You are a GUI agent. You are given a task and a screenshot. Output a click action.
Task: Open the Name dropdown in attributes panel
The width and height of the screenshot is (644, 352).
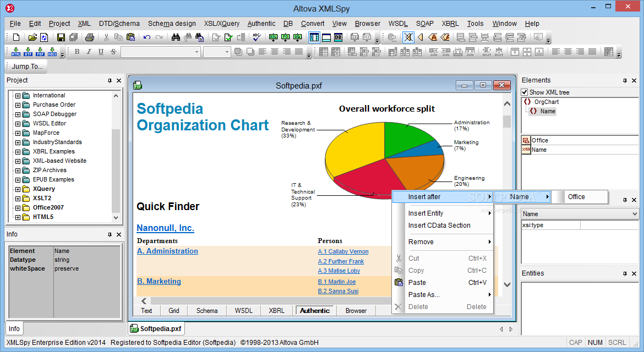pyautogui.click(x=635, y=214)
